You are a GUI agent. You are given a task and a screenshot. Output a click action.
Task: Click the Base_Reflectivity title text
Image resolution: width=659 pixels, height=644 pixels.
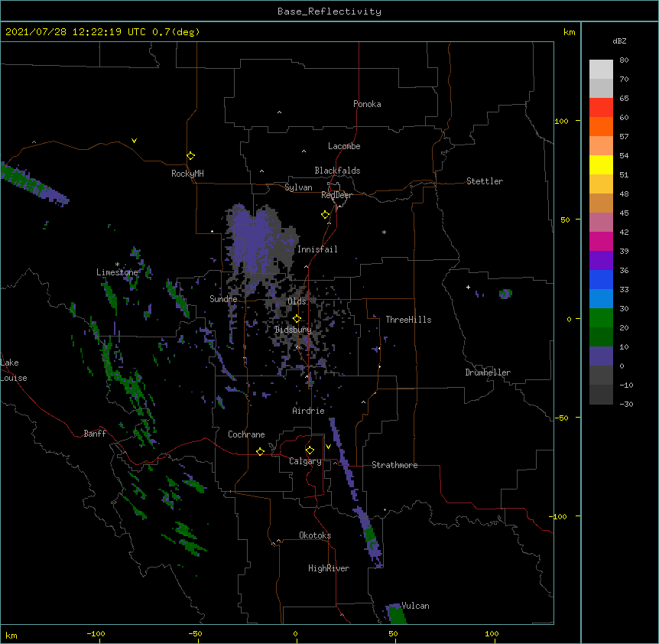(329, 11)
